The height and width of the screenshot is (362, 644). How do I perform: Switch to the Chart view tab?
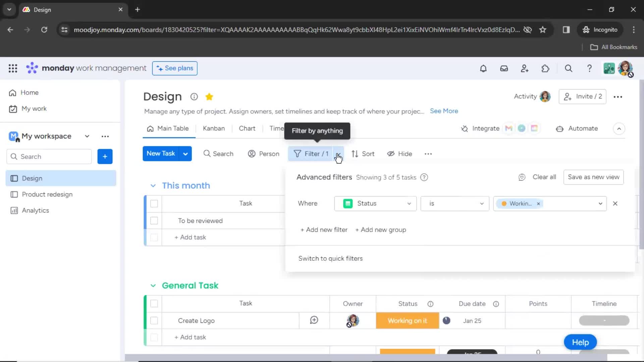pyautogui.click(x=247, y=129)
